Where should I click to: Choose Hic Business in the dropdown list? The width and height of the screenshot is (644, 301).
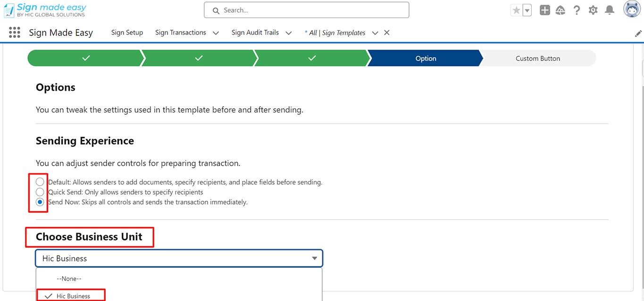tap(179, 296)
